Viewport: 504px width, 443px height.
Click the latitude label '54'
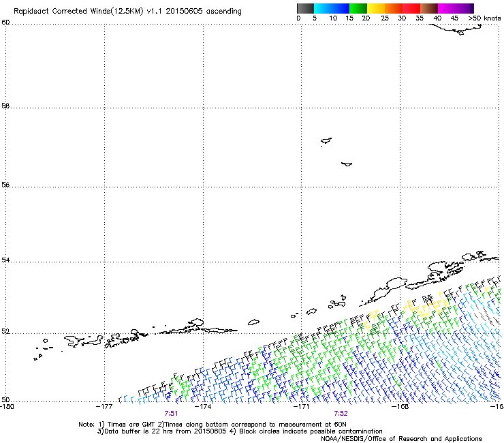click(x=5, y=260)
